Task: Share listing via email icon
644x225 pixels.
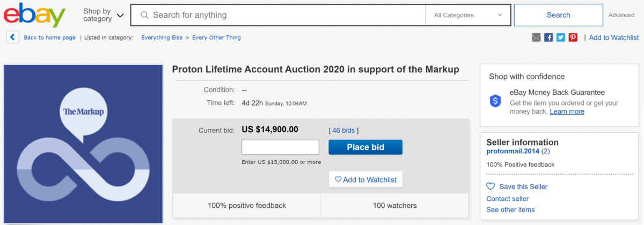Action: (x=536, y=37)
